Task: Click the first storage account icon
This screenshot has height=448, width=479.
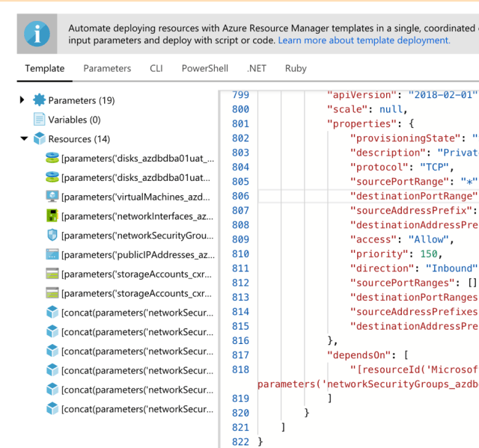Action: 52,274
